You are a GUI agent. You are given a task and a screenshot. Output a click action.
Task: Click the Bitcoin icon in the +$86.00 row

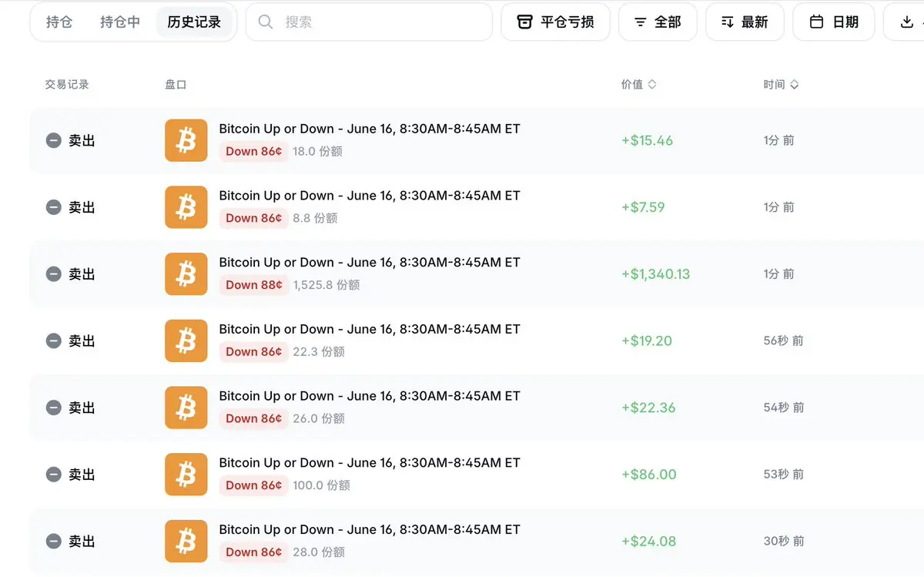[186, 474]
